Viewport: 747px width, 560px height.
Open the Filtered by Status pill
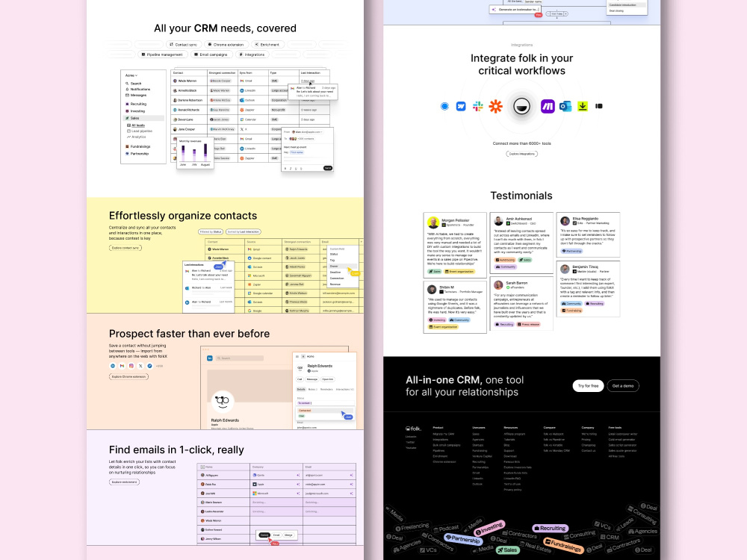tap(211, 232)
